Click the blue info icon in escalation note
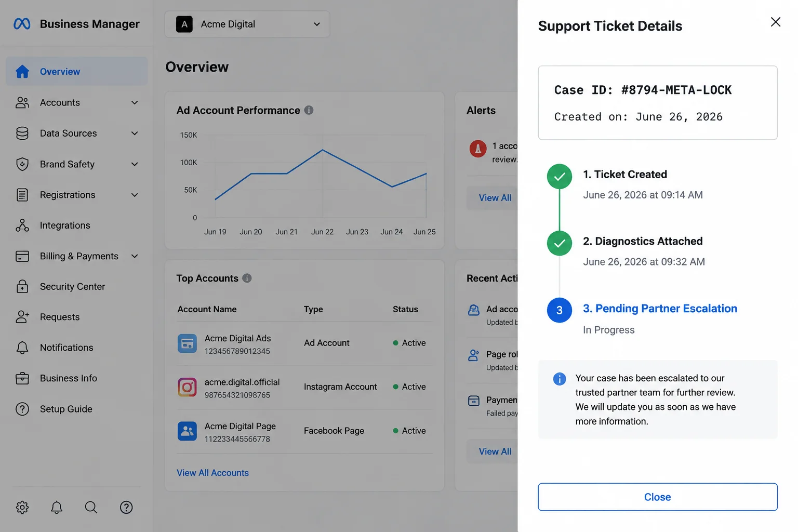The height and width of the screenshot is (532, 798). [560, 379]
